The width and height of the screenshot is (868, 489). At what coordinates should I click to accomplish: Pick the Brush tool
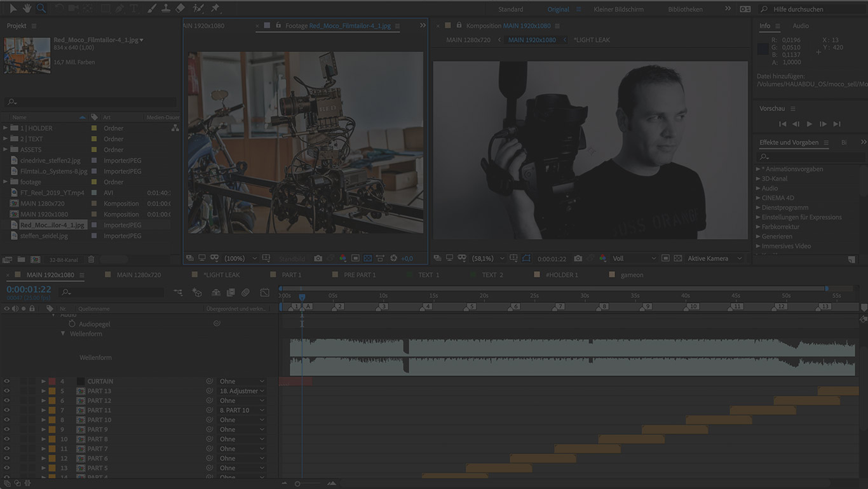click(x=151, y=8)
